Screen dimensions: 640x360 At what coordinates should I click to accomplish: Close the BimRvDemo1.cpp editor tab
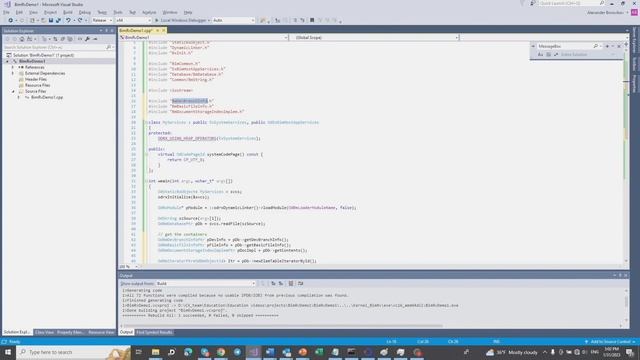click(x=164, y=30)
